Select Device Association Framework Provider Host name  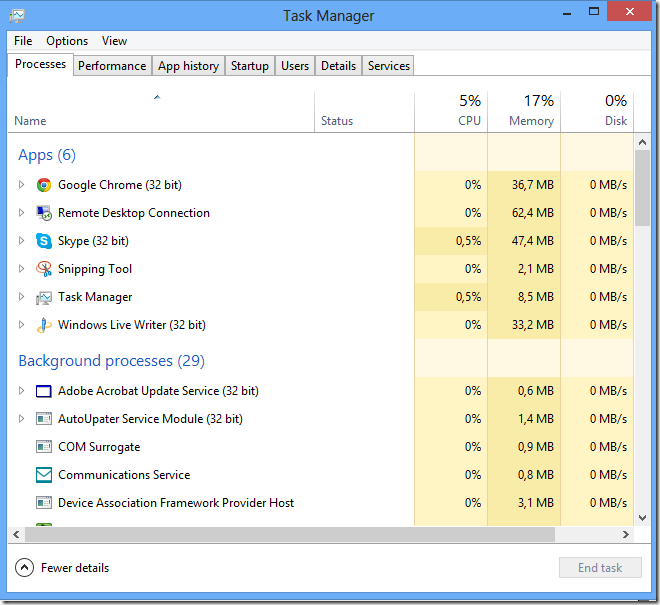pos(176,503)
